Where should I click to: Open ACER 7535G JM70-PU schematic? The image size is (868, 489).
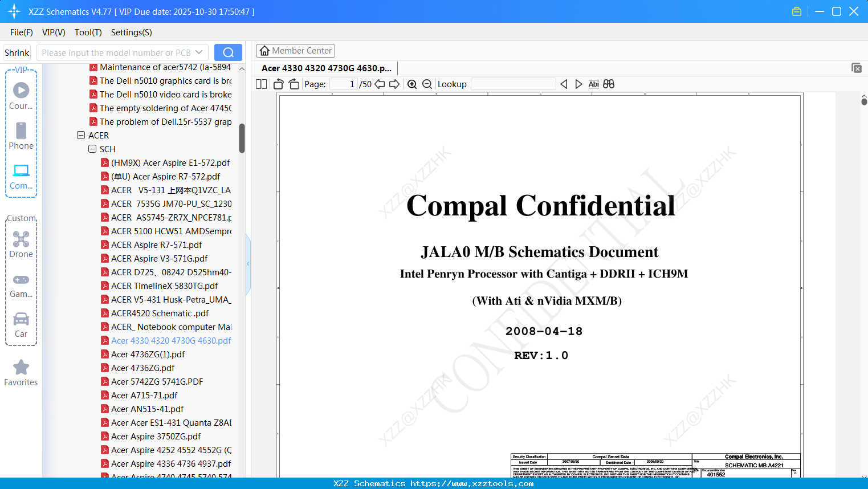coord(171,204)
